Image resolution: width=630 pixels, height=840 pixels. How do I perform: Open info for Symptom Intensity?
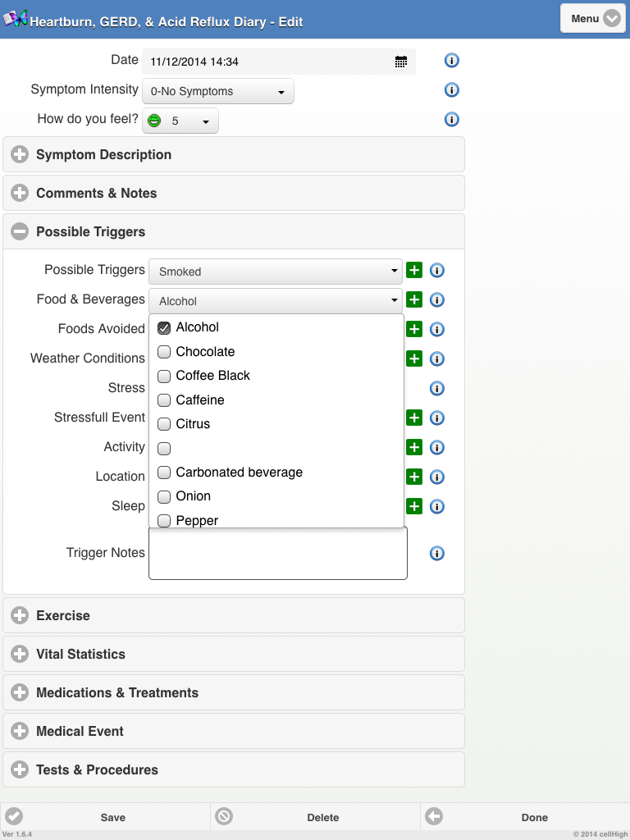[x=451, y=90]
